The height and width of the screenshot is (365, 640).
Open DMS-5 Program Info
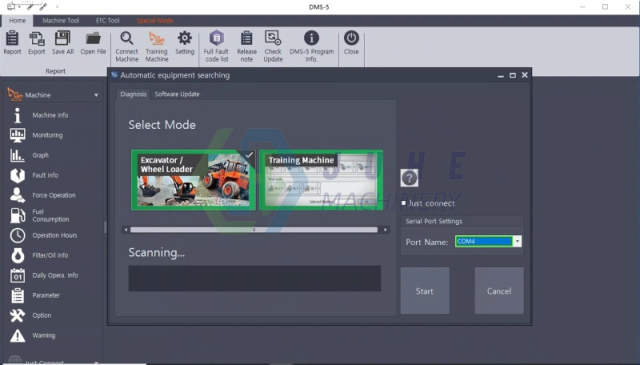click(311, 47)
